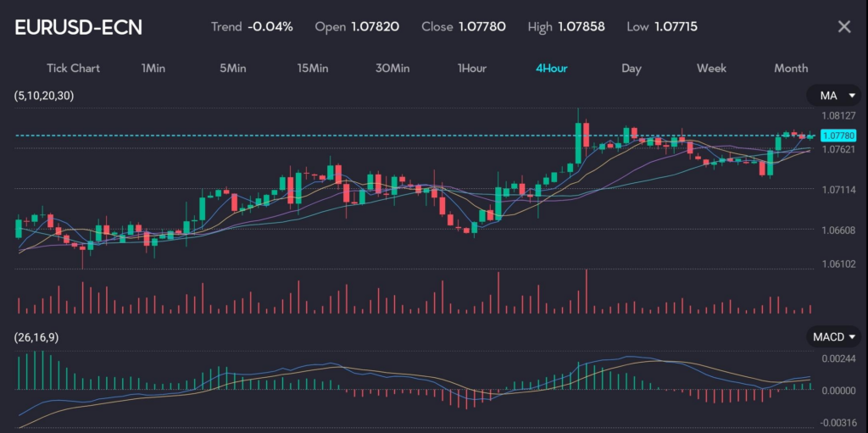
Task: Switch to the 1Hour timeframe
Action: (x=472, y=68)
